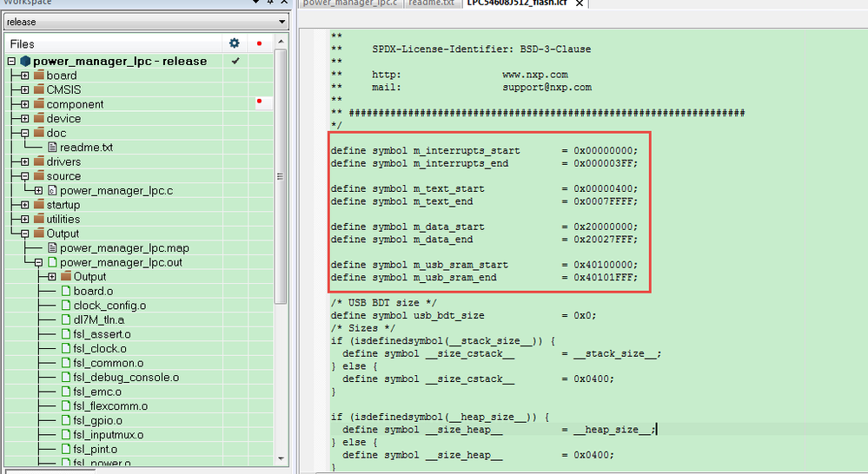868x474 pixels.
Task: Collapse the source folder
Action: click(25, 176)
